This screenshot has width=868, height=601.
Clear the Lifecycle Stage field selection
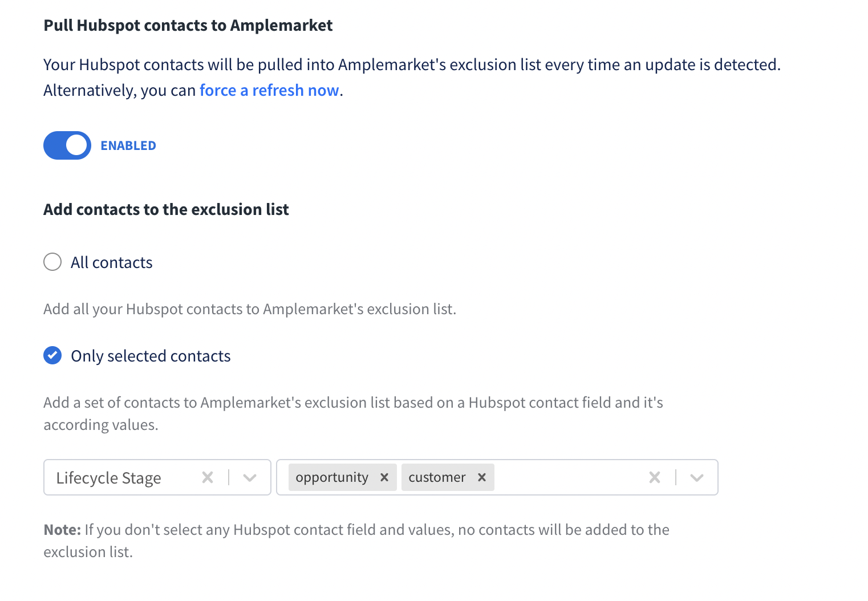(208, 477)
